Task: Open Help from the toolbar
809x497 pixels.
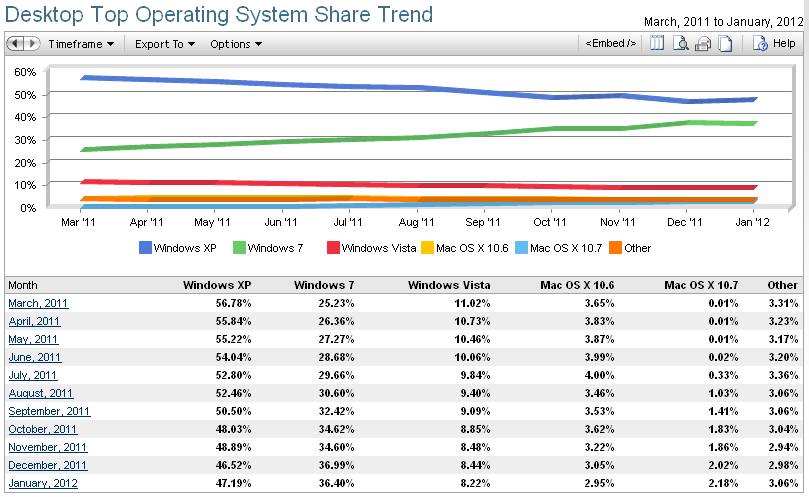Action: click(x=775, y=44)
